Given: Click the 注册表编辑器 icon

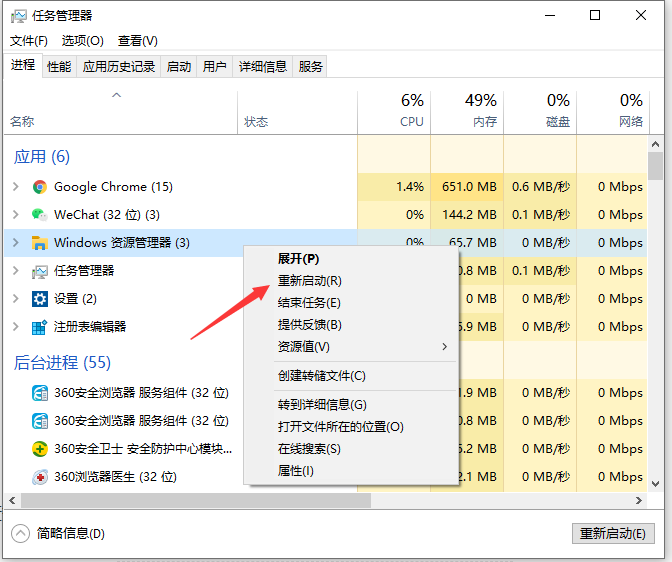Looking at the screenshot, I should click(40, 327).
